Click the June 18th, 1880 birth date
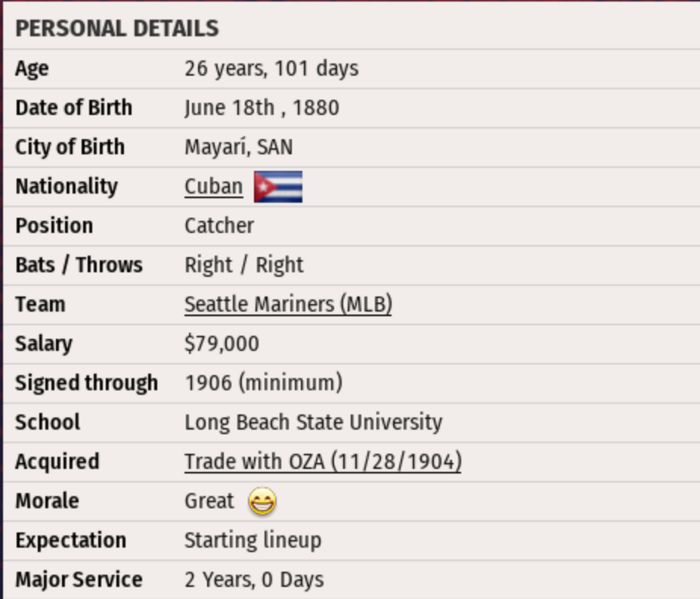 click(262, 108)
